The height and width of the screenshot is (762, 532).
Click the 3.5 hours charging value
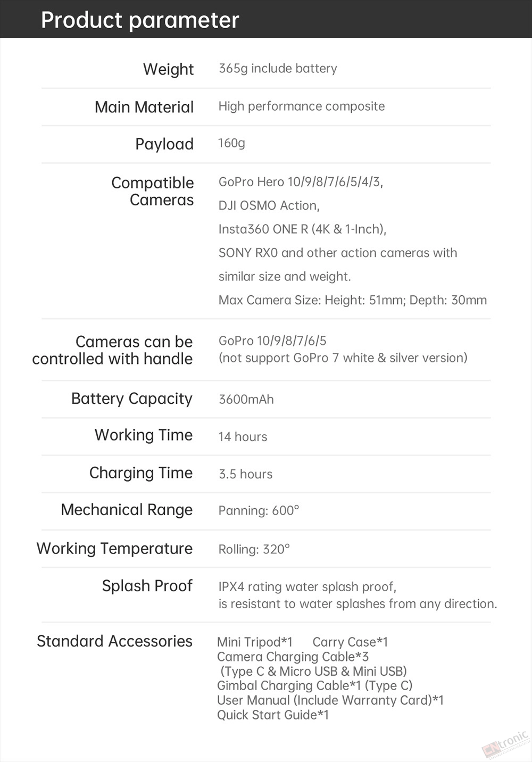pyautogui.click(x=245, y=474)
